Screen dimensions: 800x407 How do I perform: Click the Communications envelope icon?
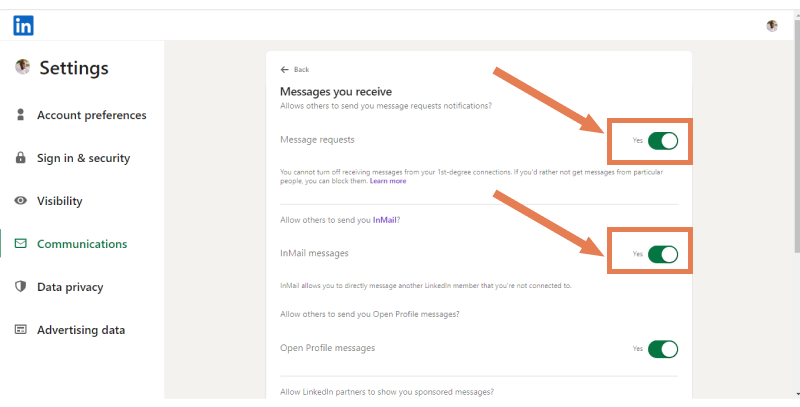point(20,243)
